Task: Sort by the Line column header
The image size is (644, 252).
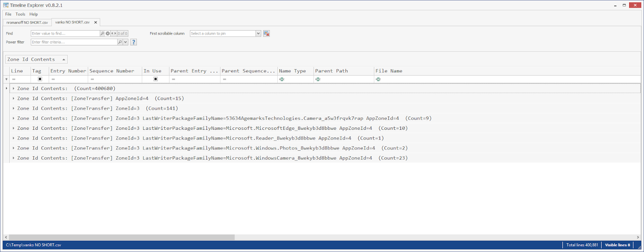Action: [20, 71]
